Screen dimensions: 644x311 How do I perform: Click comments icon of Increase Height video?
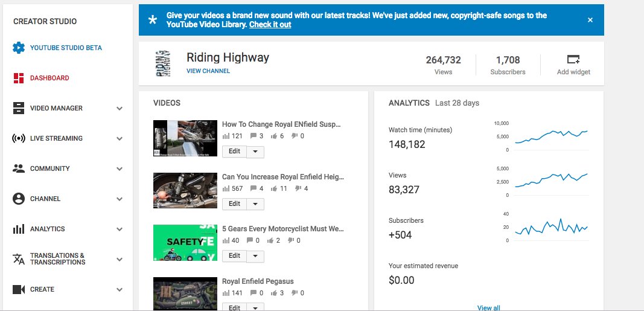[x=253, y=188]
